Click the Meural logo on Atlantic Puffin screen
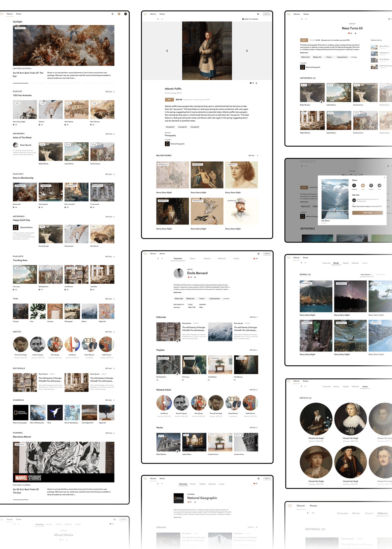392x549 pixels. click(145, 14)
